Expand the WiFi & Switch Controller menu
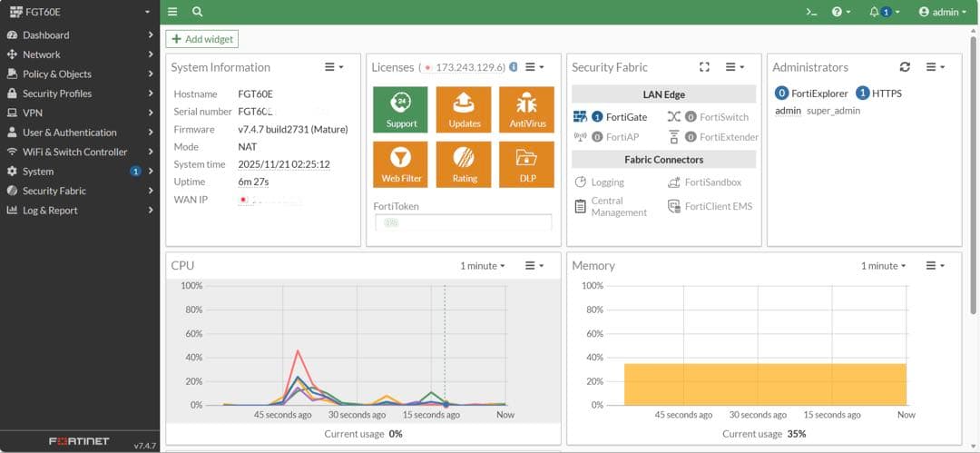 [x=80, y=152]
